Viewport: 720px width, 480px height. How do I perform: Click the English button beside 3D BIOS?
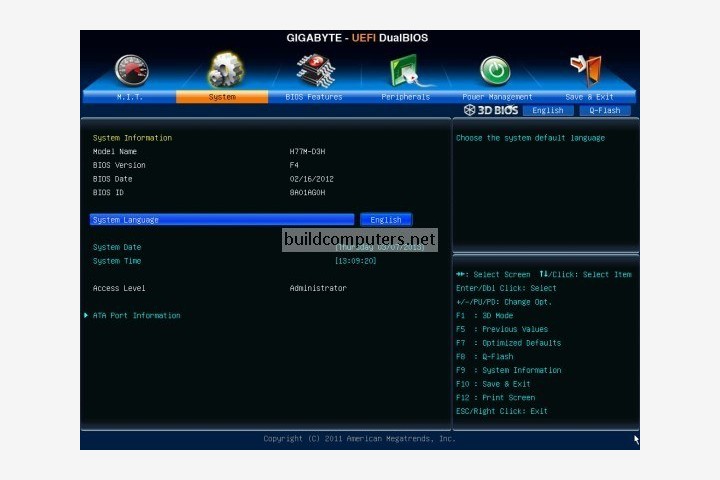548,110
